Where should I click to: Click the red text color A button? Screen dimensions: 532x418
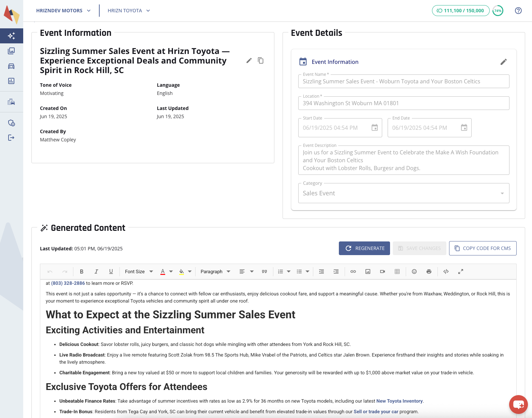[163, 271]
